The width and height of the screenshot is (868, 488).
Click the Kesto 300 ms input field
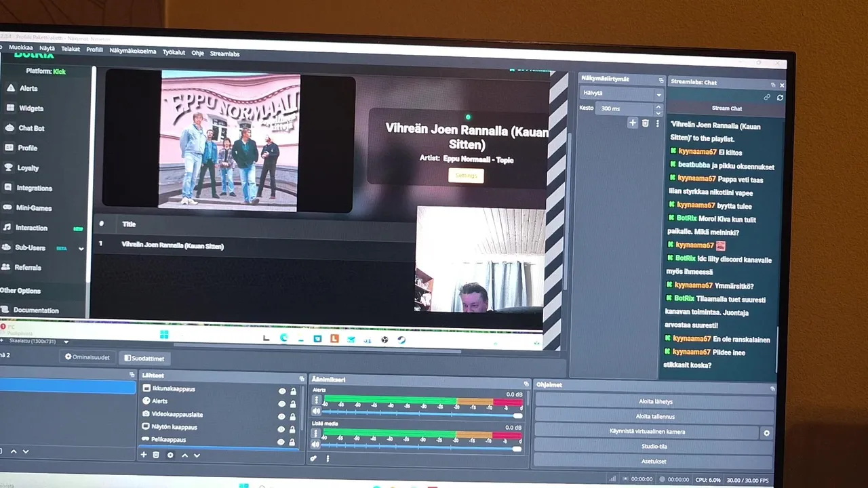point(625,108)
